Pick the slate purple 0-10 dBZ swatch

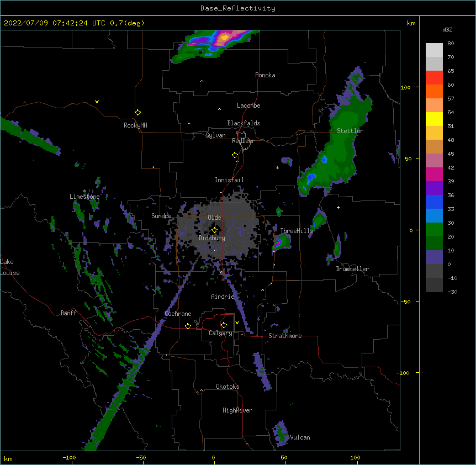tap(434, 257)
